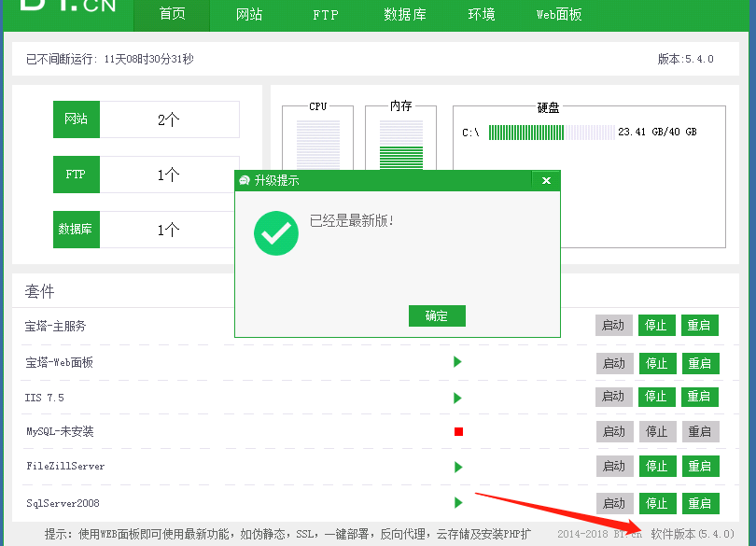Click the 数据库 green count tile
The image size is (756, 546).
pyautogui.click(x=77, y=229)
